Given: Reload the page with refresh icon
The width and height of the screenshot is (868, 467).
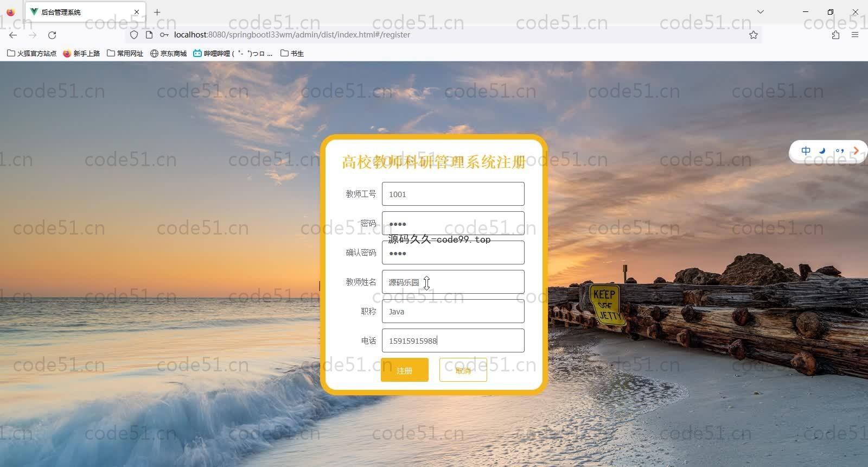Looking at the screenshot, I should (x=52, y=35).
